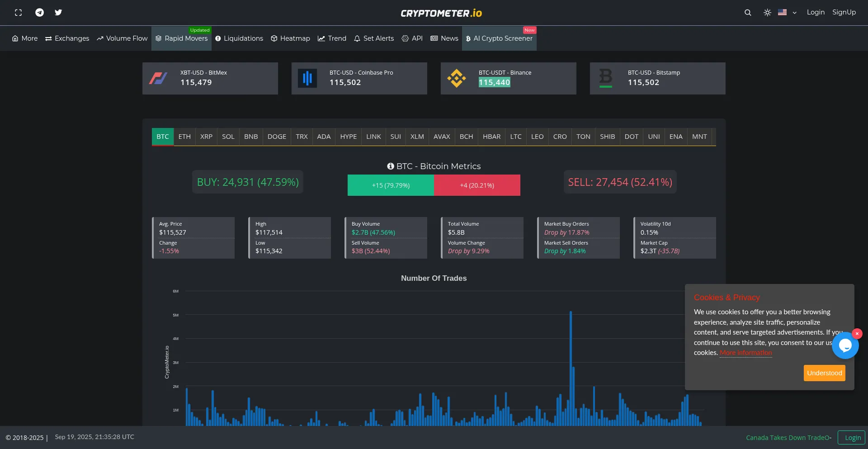Select the SOL coin tab
The width and height of the screenshot is (868, 449).
(228, 137)
